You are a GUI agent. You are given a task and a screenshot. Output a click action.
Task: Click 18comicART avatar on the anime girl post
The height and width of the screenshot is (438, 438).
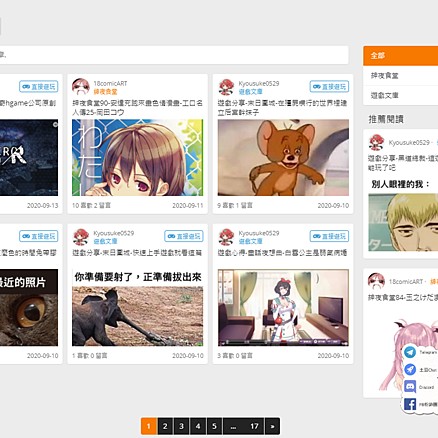coord(81,87)
